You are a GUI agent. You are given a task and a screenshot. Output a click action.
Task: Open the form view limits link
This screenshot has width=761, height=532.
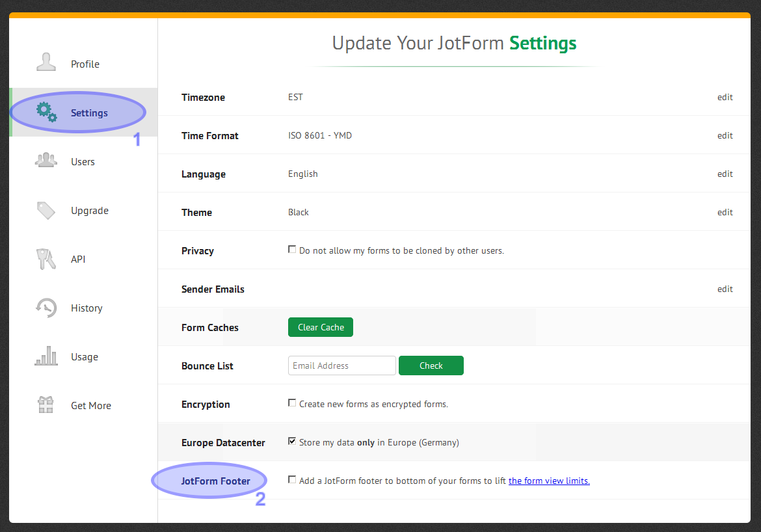(x=549, y=480)
